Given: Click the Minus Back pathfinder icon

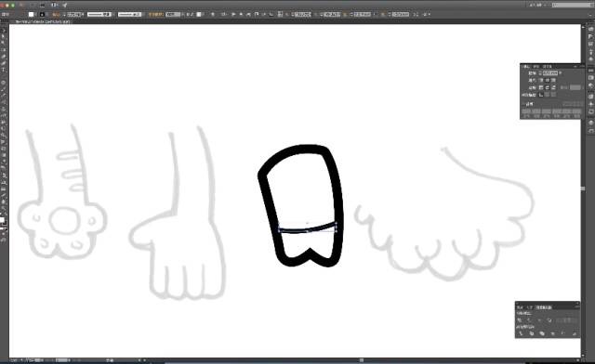Looking at the screenshot, I should 575,333.
